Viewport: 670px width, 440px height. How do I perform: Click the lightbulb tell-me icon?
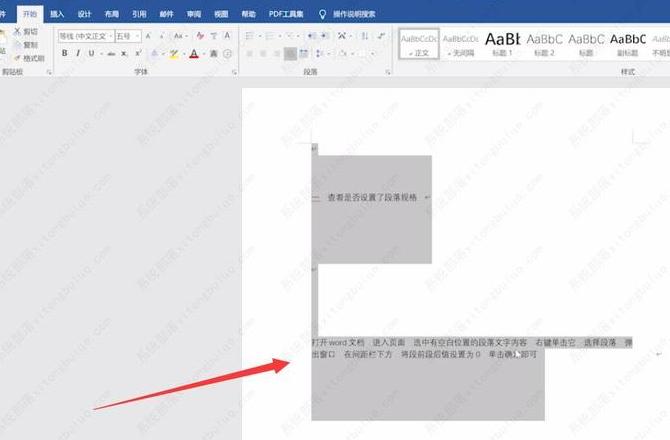(x=323, y=14)
